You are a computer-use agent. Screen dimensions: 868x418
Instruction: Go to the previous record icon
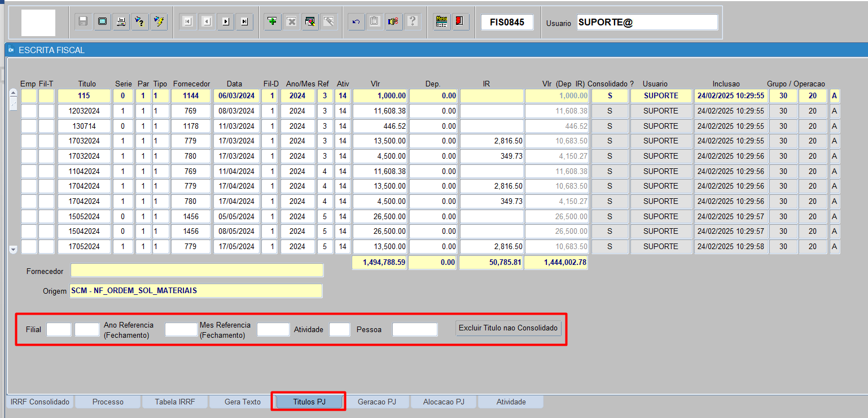tap(207, 22)
